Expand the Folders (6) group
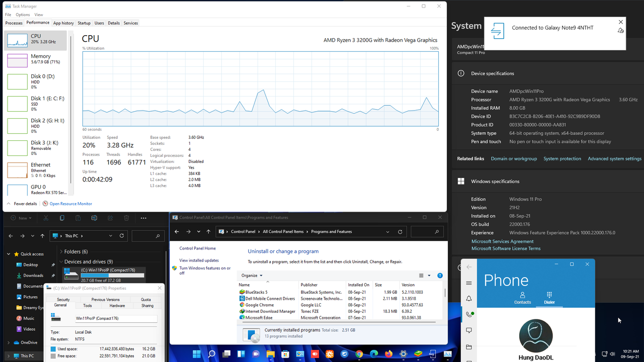Viewport: 644px width, 362px height. coord(61,251)
